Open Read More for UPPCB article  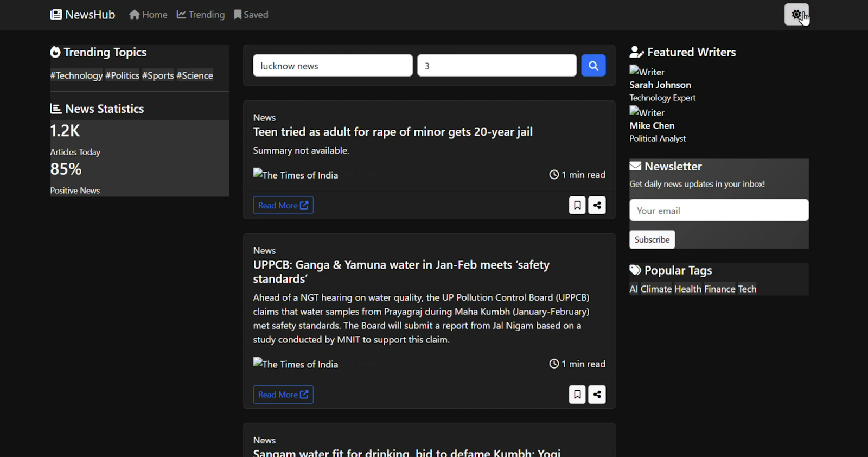[x=283, y=395]
